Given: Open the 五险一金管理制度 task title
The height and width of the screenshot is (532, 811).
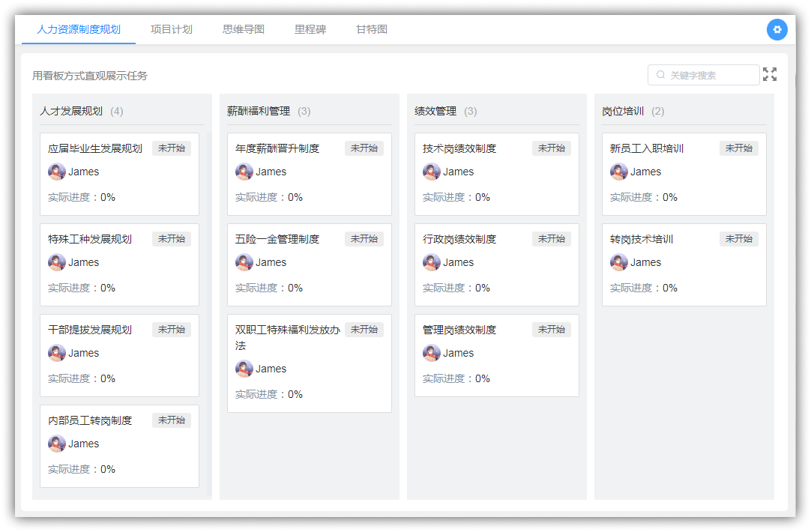Looking at the screenshot, I should [277, 239].
